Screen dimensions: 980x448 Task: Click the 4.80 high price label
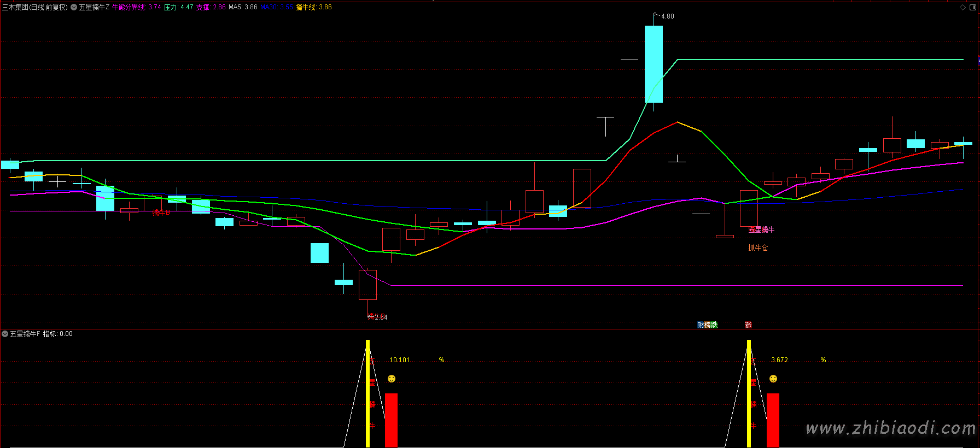click(667, 16)
